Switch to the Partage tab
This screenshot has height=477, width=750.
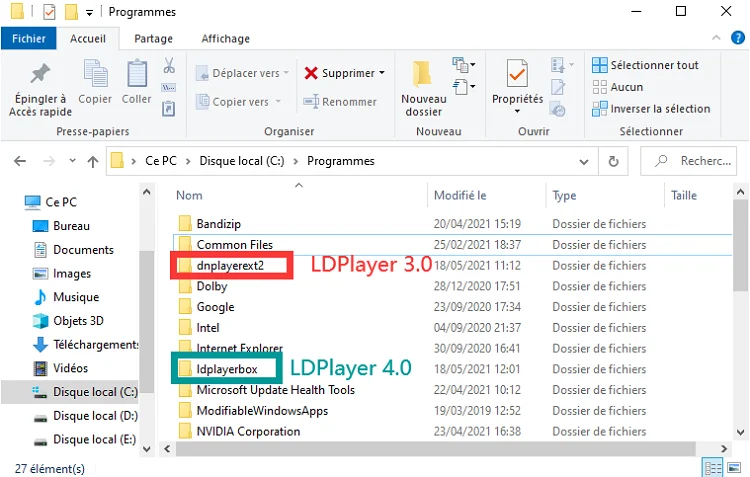coord(153,38)
